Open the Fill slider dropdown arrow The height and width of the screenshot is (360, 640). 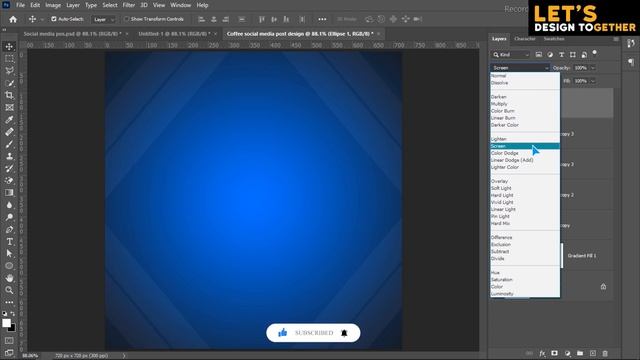(x=593, y=81)
